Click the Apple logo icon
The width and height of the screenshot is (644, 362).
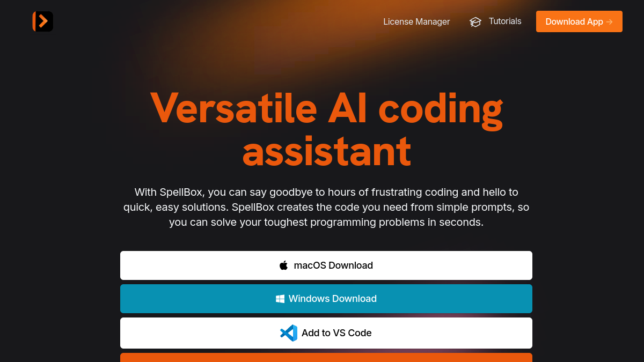tap(284, 265)
